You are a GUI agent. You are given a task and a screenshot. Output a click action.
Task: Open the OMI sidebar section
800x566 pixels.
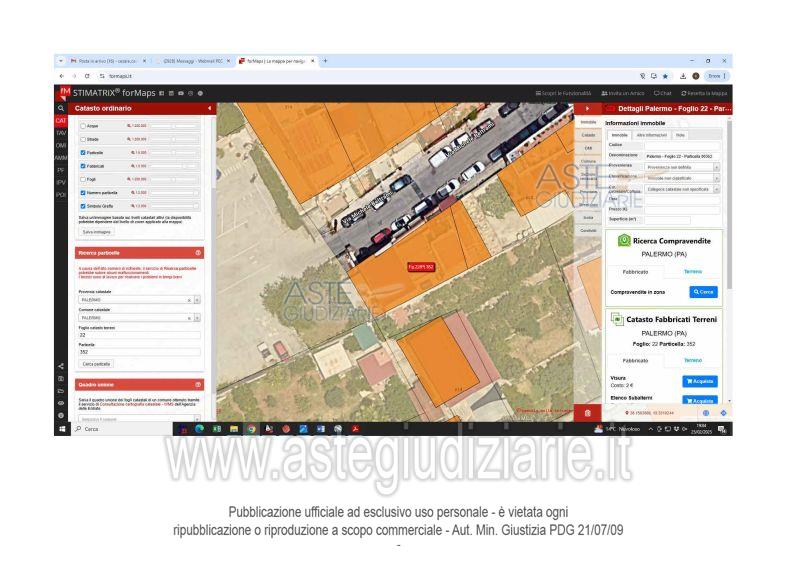pos(60,144)
